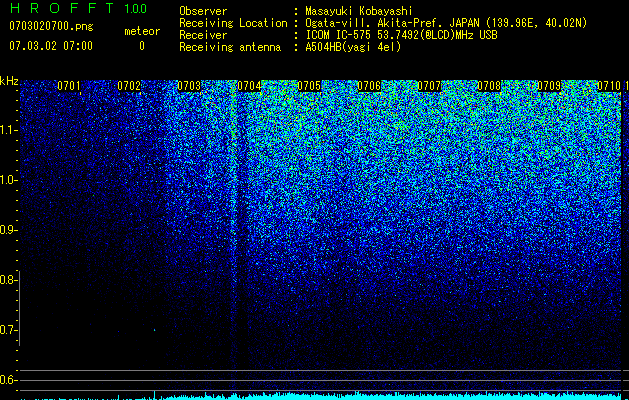Click the 0705 time marker
This screenshot has width=629, height=400.
point(309,86)
